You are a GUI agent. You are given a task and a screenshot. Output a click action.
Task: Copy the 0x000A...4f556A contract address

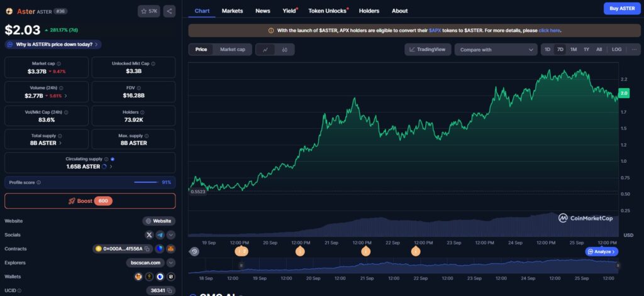coord(147,249)
